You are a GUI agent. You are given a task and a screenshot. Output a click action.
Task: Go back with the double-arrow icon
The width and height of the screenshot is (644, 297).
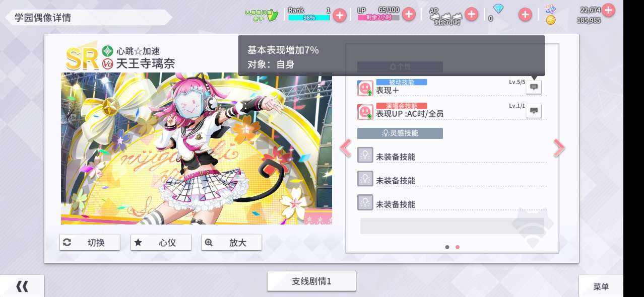click(x=22, y=286)
